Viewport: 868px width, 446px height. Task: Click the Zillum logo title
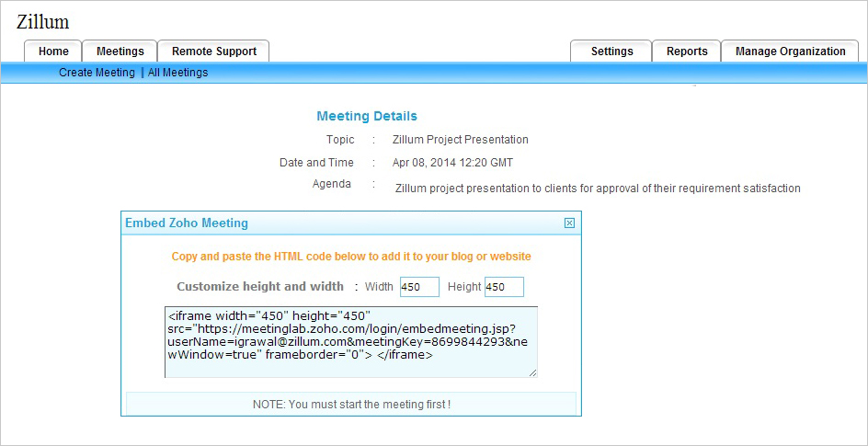click(42, 22)
